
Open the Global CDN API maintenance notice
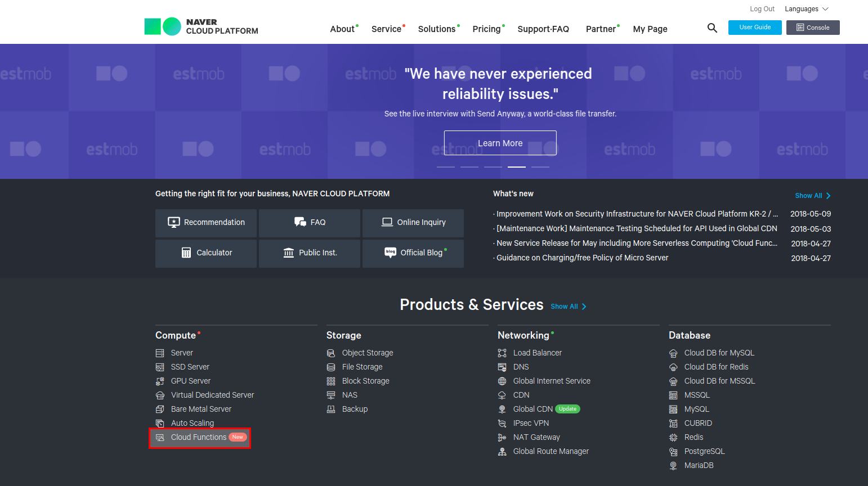pyautogui.click(x=636, y=228)
